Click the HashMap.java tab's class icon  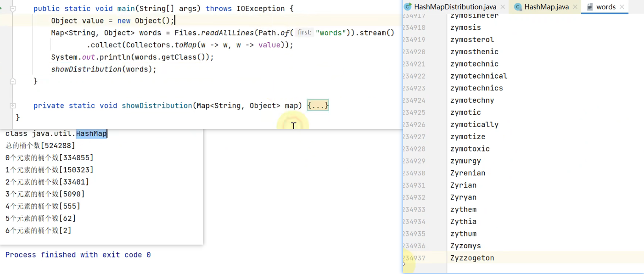point(518,7)
